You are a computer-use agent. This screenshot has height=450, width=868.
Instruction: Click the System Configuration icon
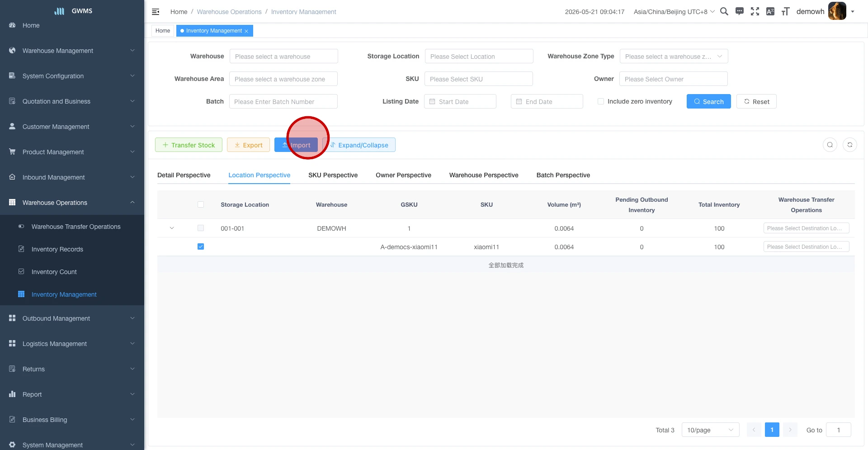12,76
